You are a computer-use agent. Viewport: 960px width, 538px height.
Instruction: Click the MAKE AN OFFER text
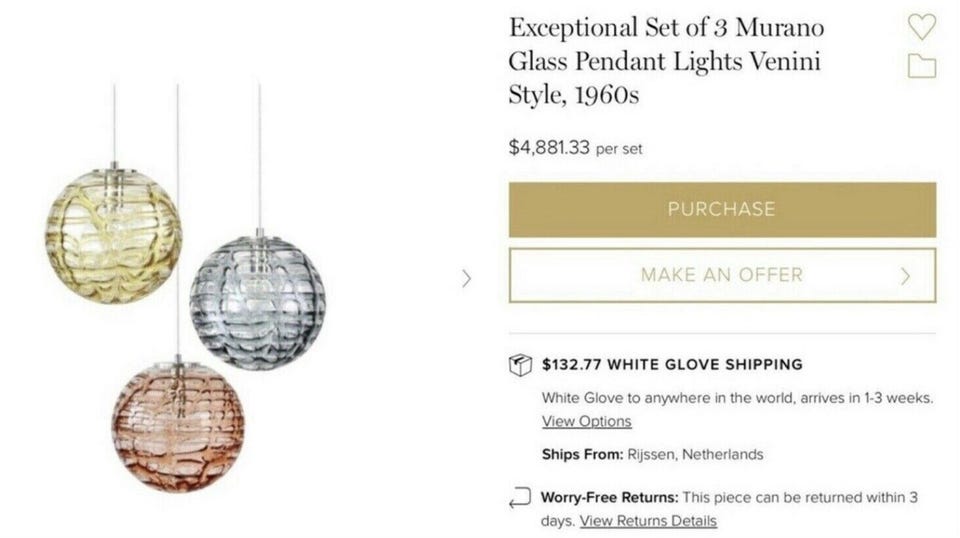[x=721, y=275]
